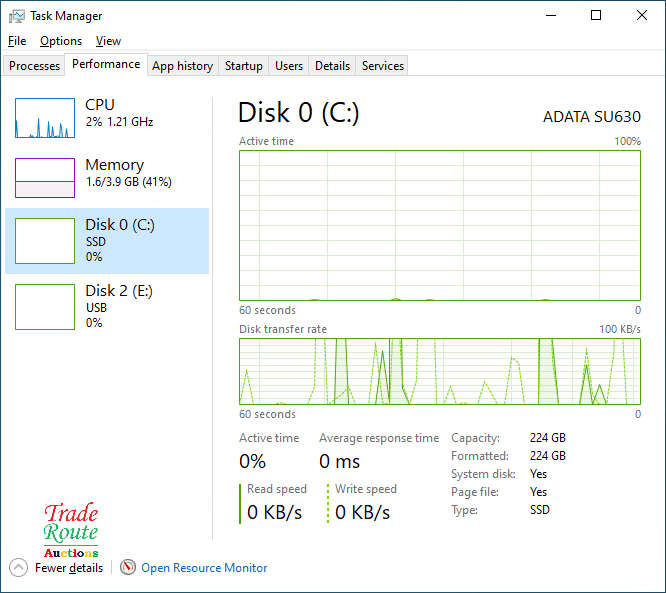Switch to the Services tab
Viewport: 666px width, 593px height.
pyautogui.click(x=383, y=66)
